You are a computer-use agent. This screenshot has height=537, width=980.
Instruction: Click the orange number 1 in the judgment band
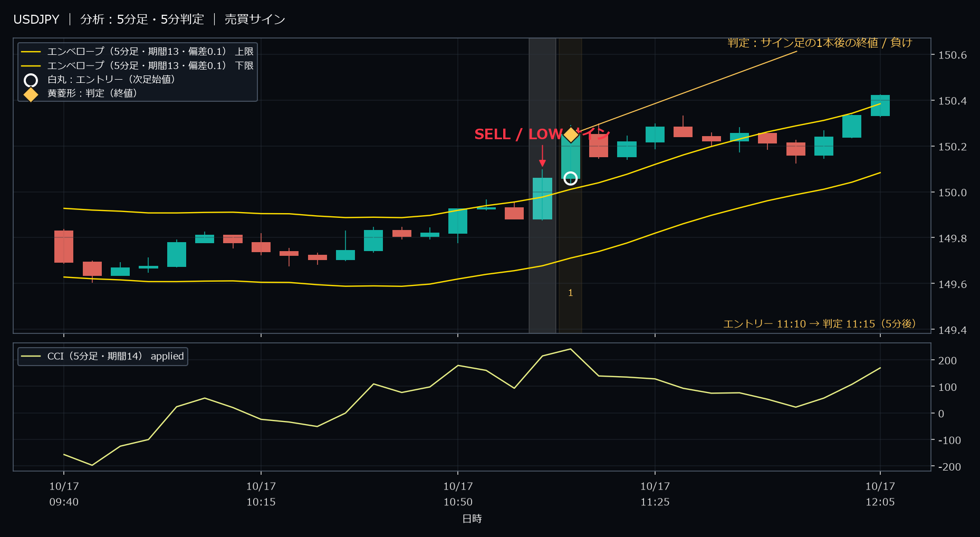point(570,293)
